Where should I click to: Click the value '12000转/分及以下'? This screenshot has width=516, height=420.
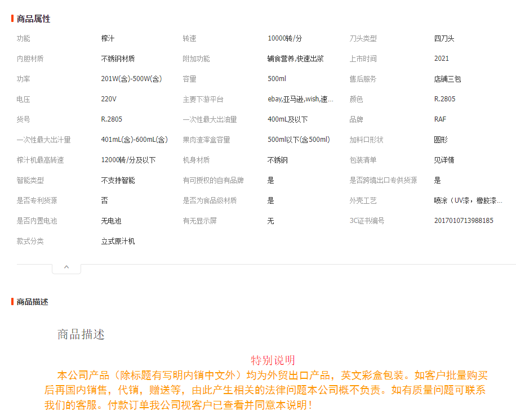[x=128, y=160]
